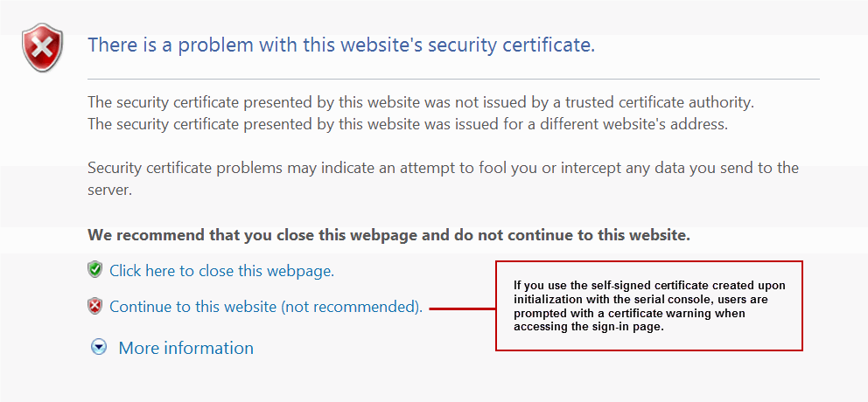Image resolution: width=868 pixels, height=402 pixels.
Task: Click the 'Security certificate problems may indicate' sentence
Action: pyautogui.click(x=443, y=168)
